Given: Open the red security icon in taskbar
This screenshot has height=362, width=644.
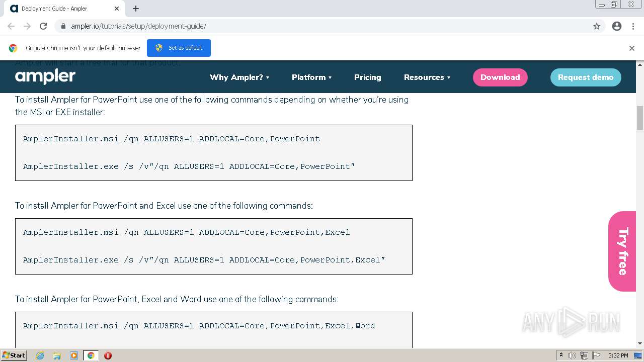Looking at the screenshot, I should click(x=108, y=355).
